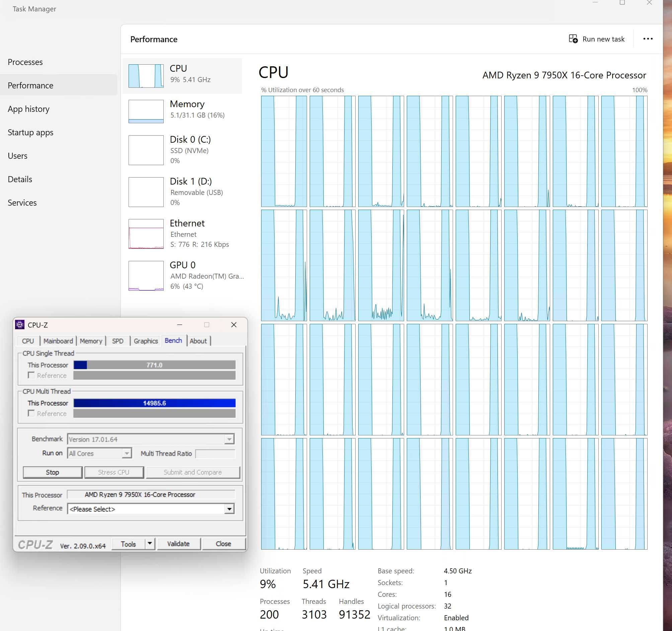Click the Run new task icon
Screen dimensions: 672x631
click(573, 39)
